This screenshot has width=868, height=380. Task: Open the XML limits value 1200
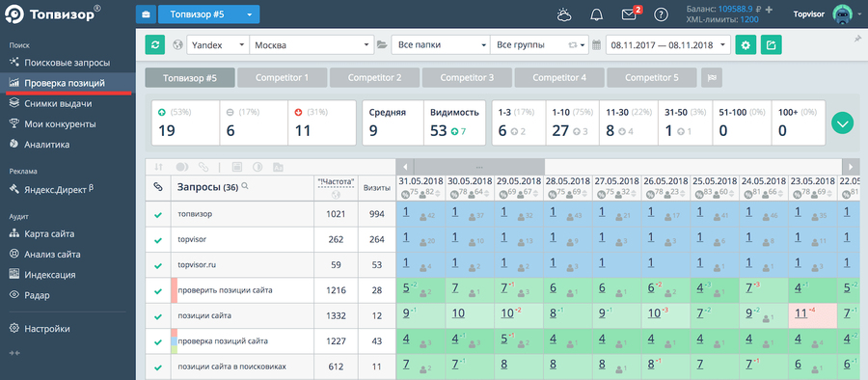tap(749, 19)
